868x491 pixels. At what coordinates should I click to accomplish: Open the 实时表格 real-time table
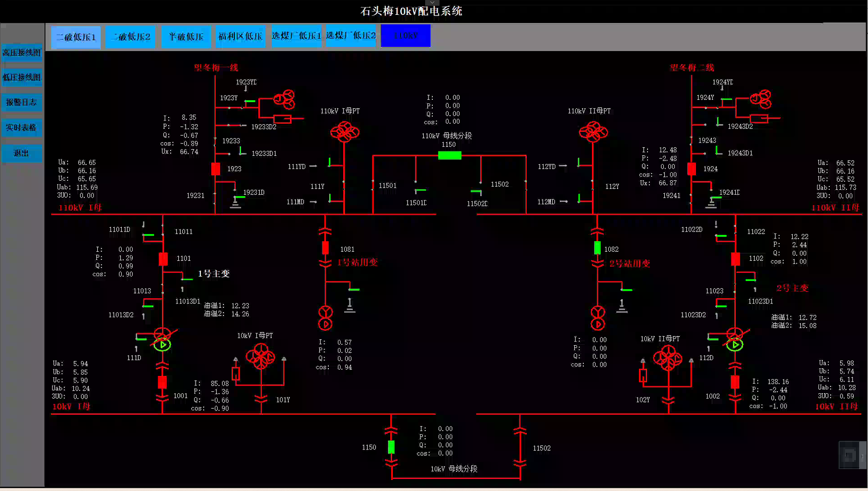22,128
